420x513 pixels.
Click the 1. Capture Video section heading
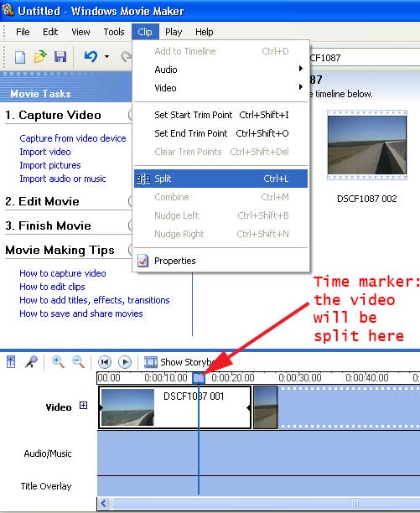pos(53,115)
